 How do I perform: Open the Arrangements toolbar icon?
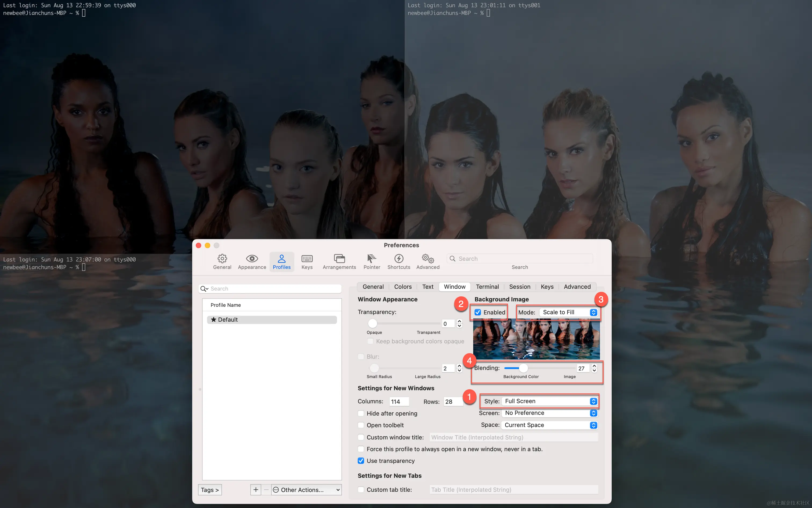pos(339,259)
